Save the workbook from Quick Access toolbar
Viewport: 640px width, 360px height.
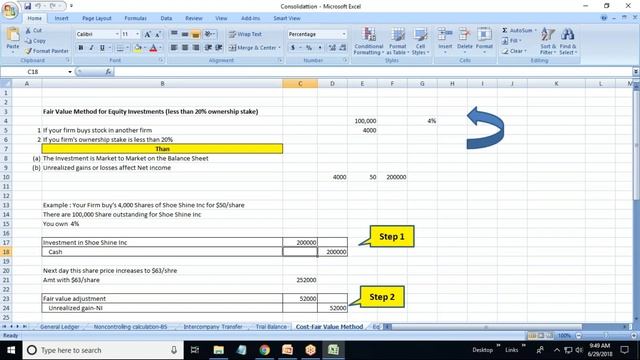(x=27, y=6)
